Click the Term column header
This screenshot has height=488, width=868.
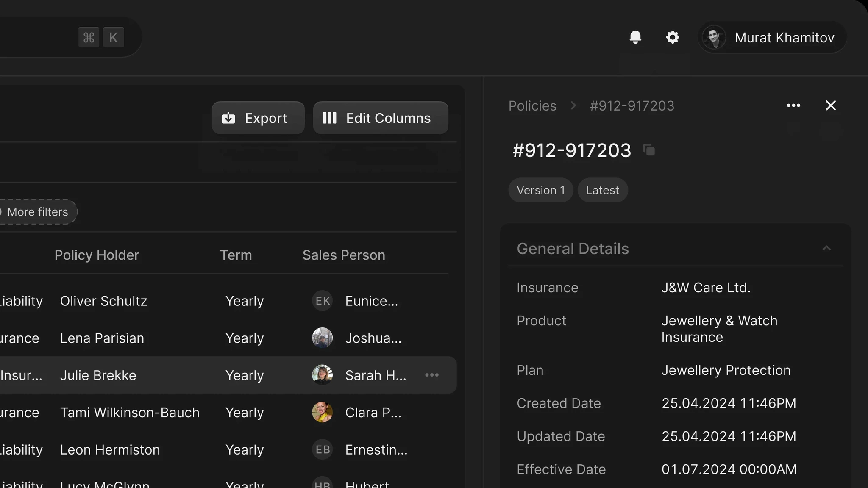(x=236, y=255)
